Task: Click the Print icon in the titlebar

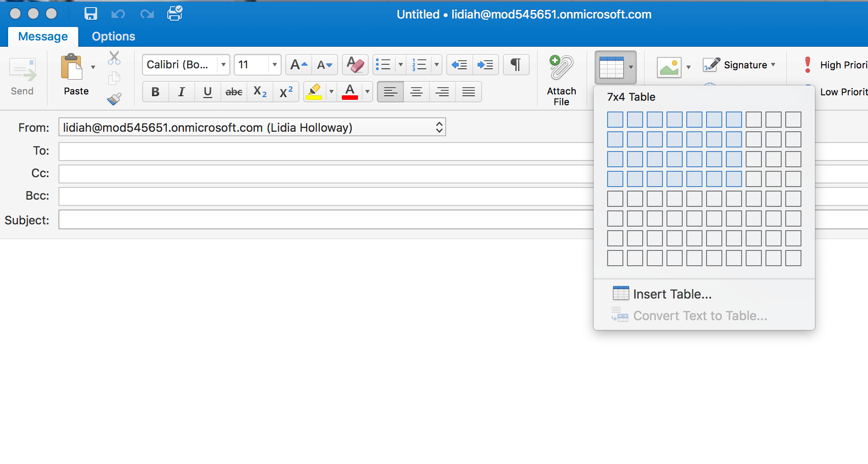Action: [x=174, y=13]
